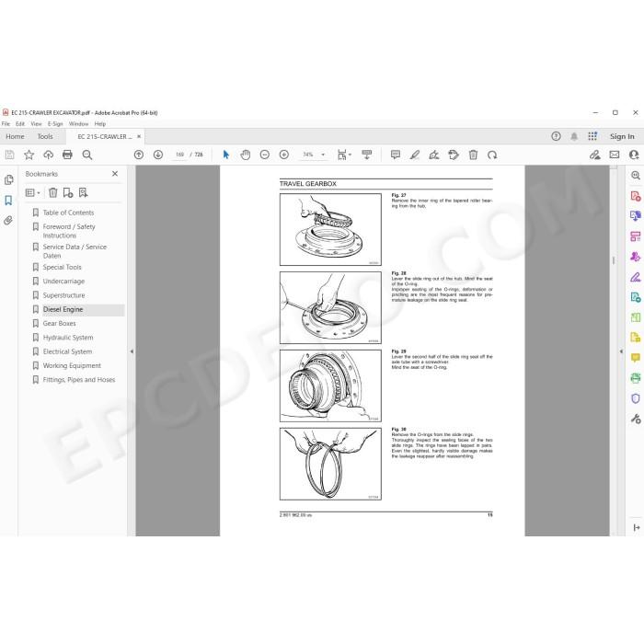Click the cloud upload icon

click(49, 155)
